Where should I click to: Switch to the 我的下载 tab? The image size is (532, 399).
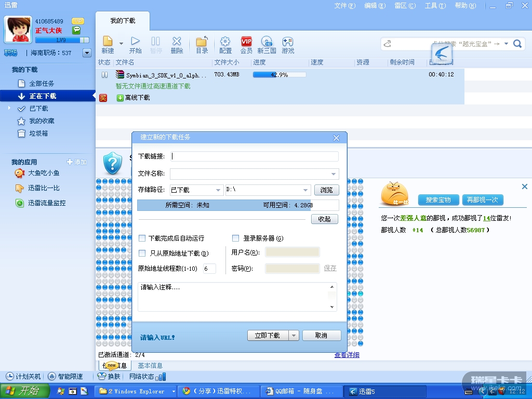pos(123,21)
